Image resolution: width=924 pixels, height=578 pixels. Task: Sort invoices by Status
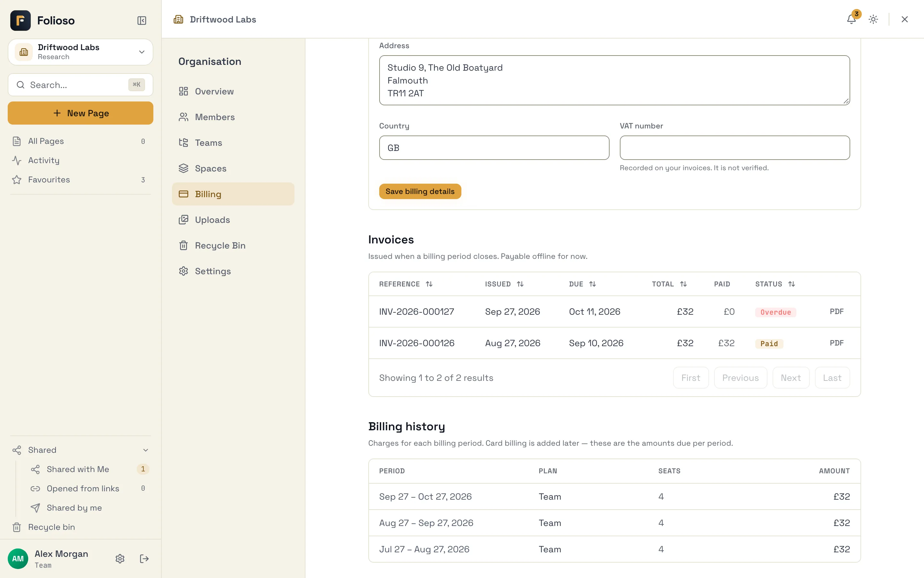point(775,284)
